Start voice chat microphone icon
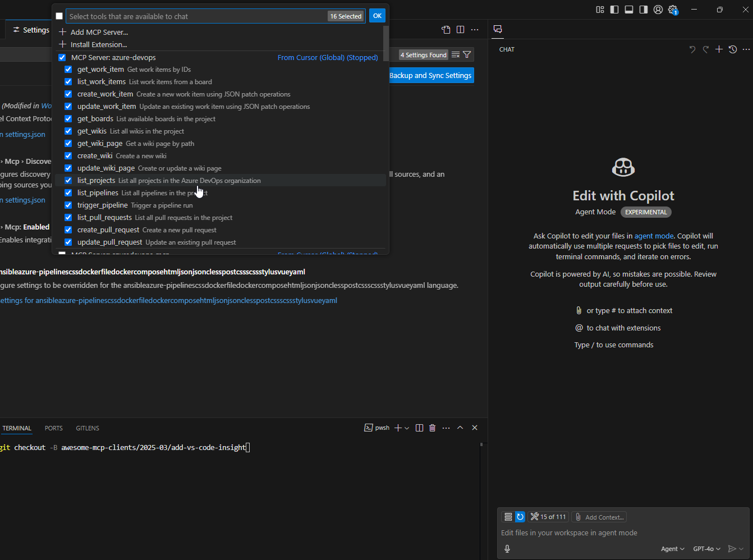This screenshot has height=560, width=753. [x=507, y=549]
